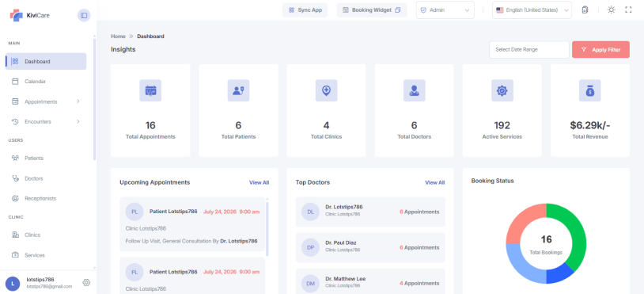Viewport: 644px width, 294px height.
Task: Click Dr. Paul Diaz name in Top Doctors
Action: pos(341,242)
